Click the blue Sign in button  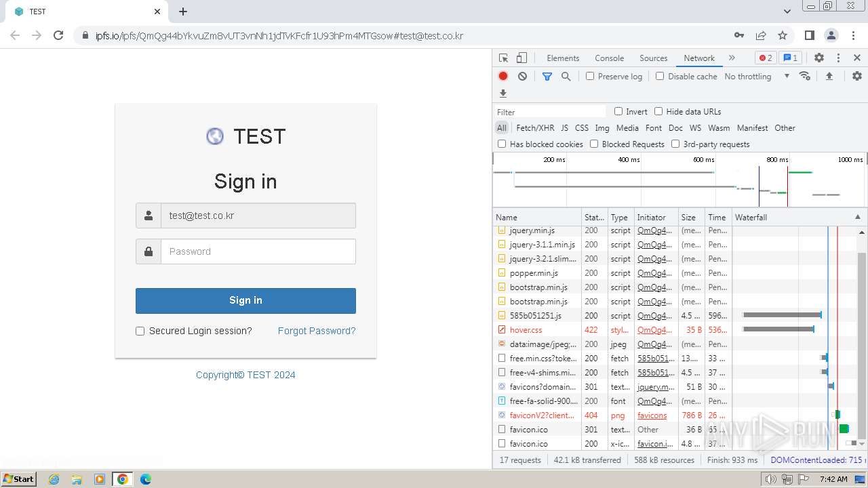tap(245, 301)
